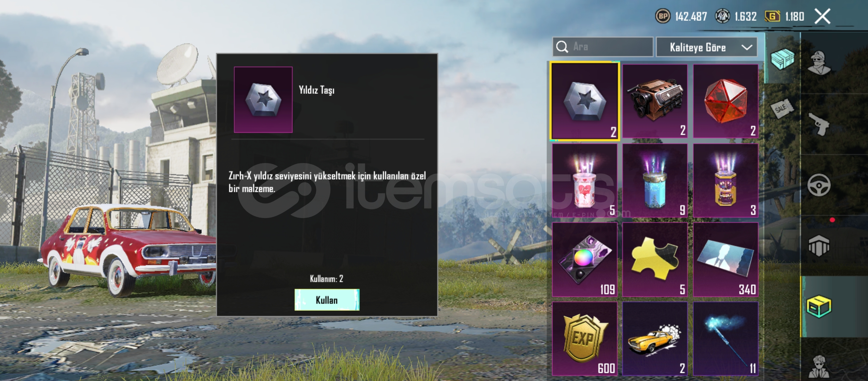Open the pink heart crate item
Screen dimensions: 868x381
pos(585,181)
